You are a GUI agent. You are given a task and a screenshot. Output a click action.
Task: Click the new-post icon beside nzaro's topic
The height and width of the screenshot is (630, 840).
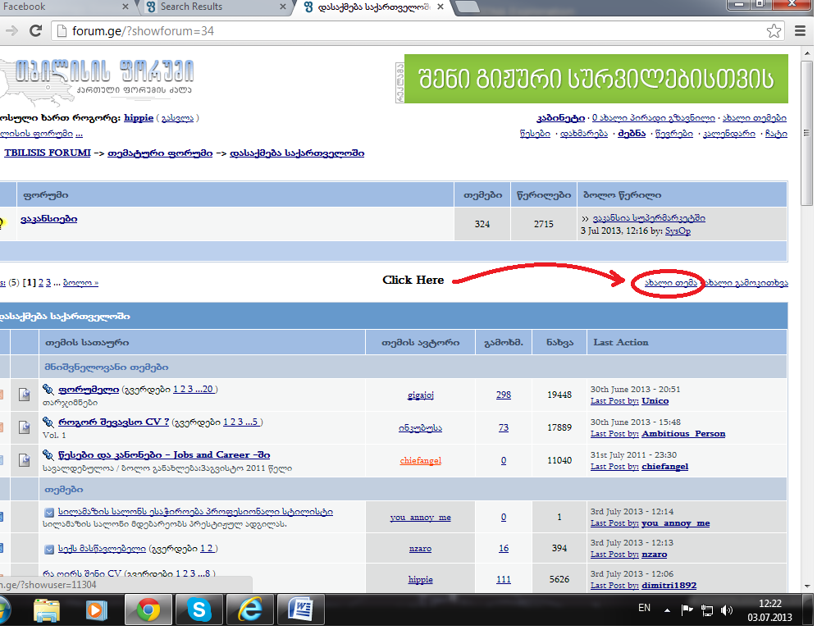tap(49, 549)
